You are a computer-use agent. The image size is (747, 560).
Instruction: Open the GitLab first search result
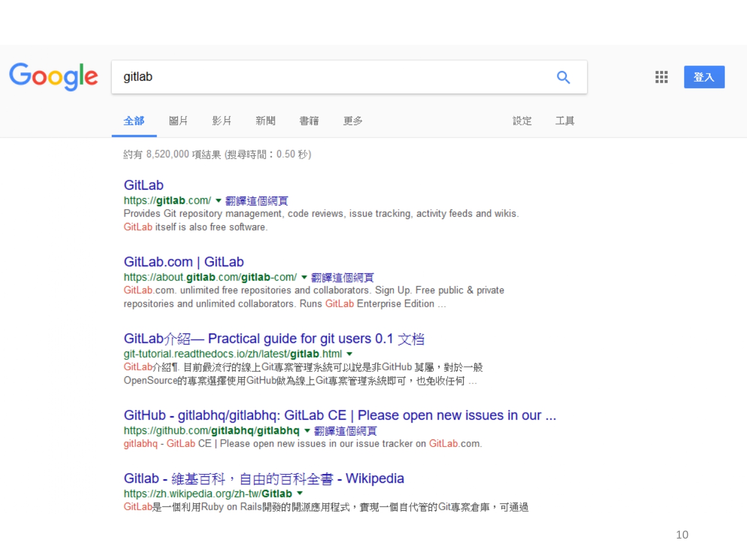point(143,185)
